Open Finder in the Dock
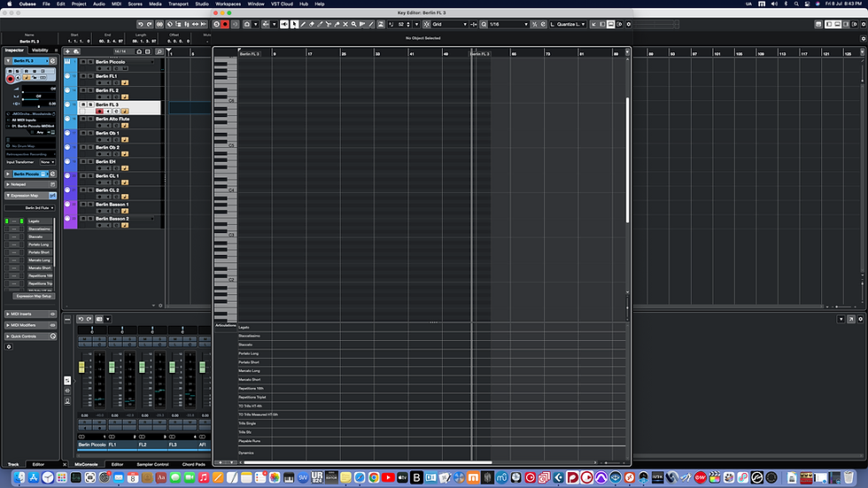Screen dimensions: 868x488 (x=19, y=477)
